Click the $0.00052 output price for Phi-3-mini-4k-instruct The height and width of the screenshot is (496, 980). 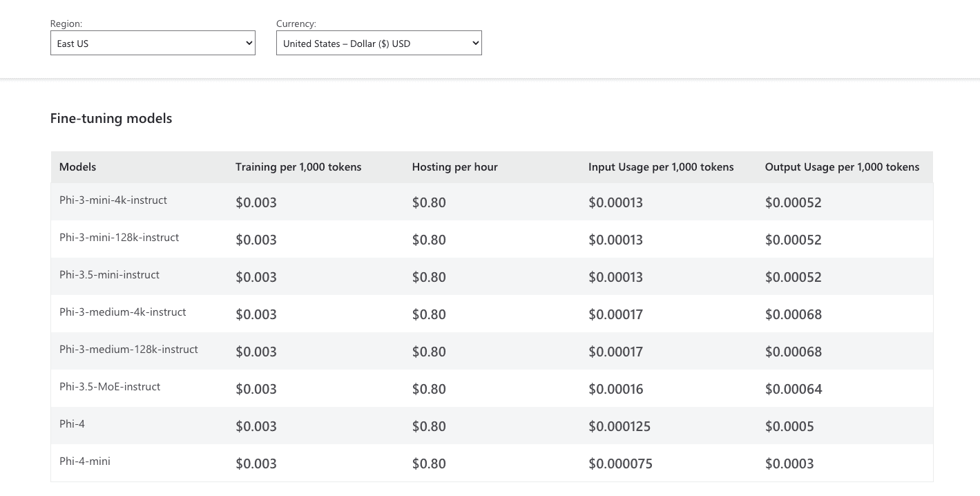[x=794, y=202]
